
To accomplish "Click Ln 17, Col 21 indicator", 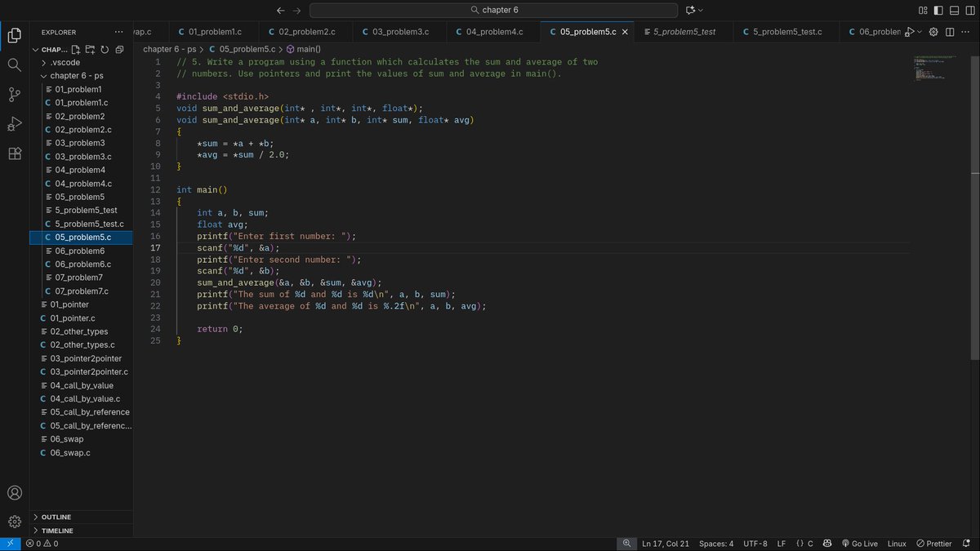I will (x=666, y=544).
